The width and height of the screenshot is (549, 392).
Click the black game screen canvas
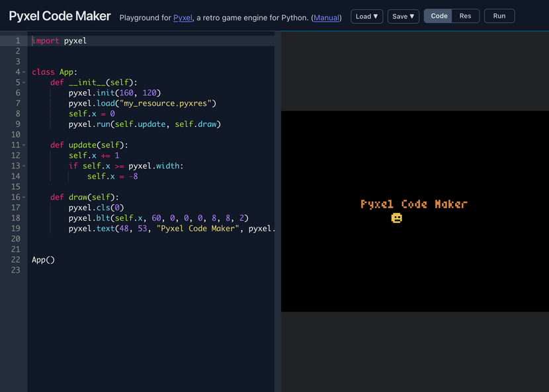pos(415,212)
